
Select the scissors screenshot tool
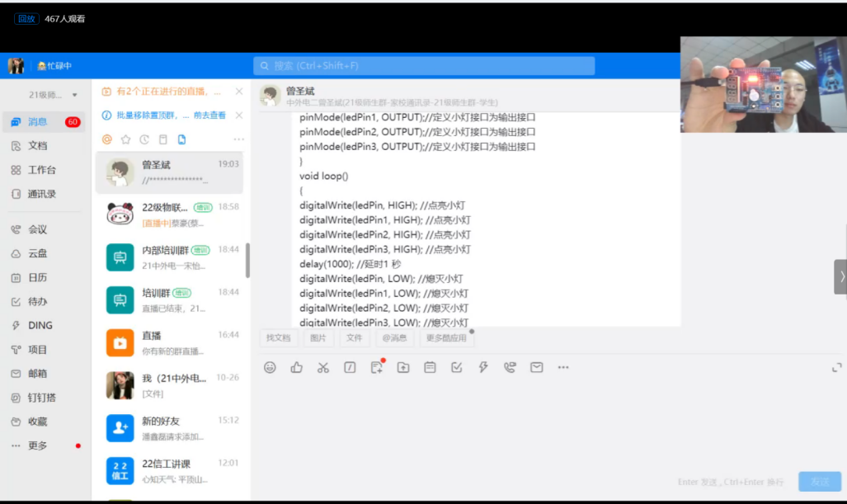pyautogui.click(x=323, y=367)
